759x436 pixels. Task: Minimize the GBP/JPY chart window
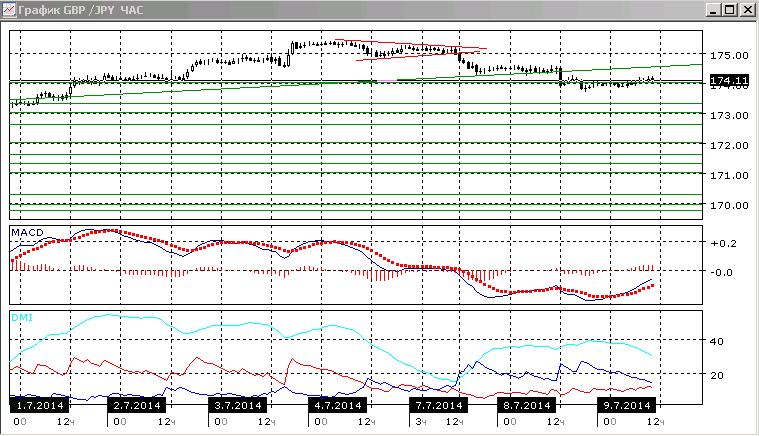click(x=712, y=10)
